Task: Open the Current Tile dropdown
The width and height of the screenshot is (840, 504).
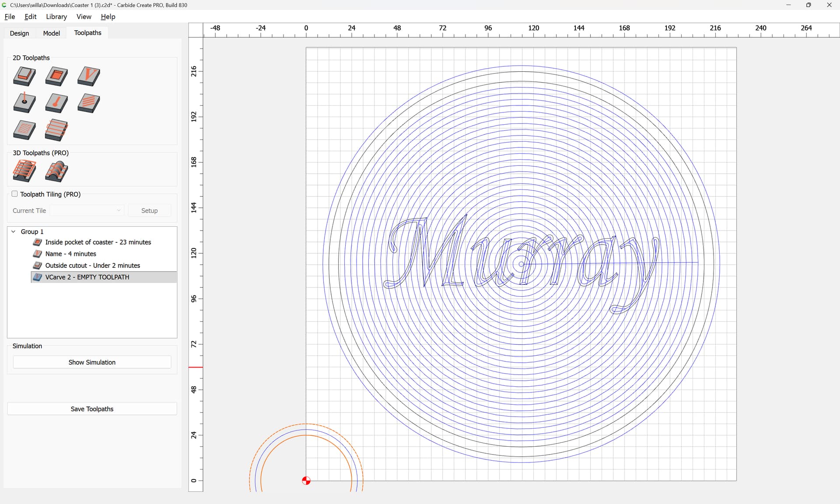Action: (87, 210)
